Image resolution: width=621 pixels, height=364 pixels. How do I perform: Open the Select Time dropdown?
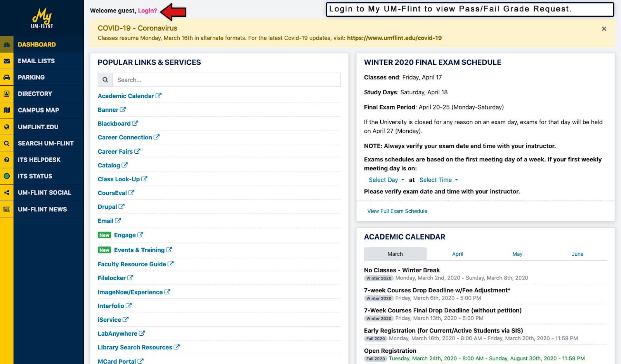[x=439, y=180]
